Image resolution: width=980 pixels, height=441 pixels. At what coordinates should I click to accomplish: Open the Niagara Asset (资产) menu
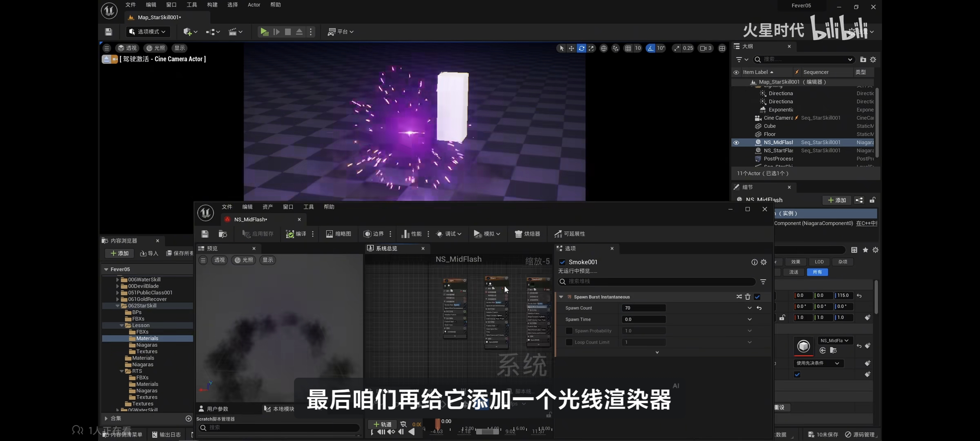[267, 207]
